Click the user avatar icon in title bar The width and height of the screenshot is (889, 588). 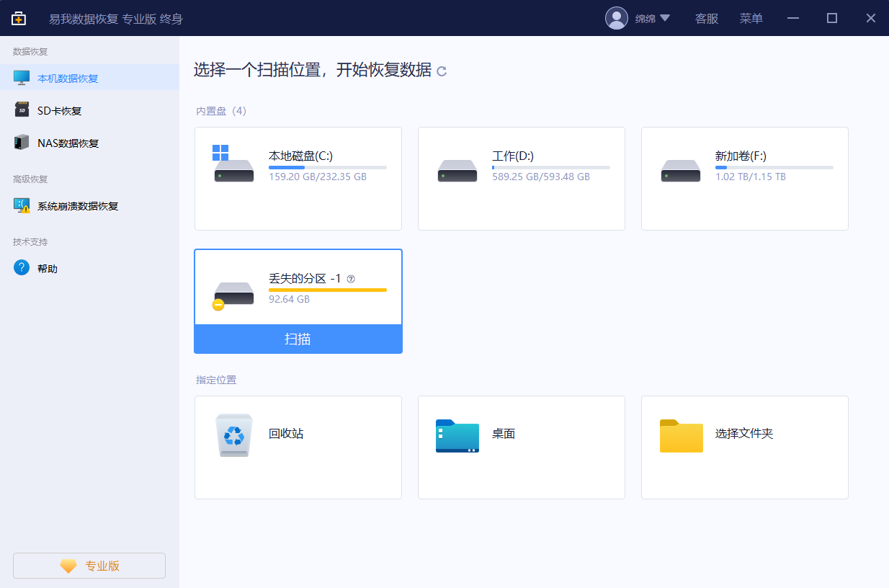coord(617,18)
